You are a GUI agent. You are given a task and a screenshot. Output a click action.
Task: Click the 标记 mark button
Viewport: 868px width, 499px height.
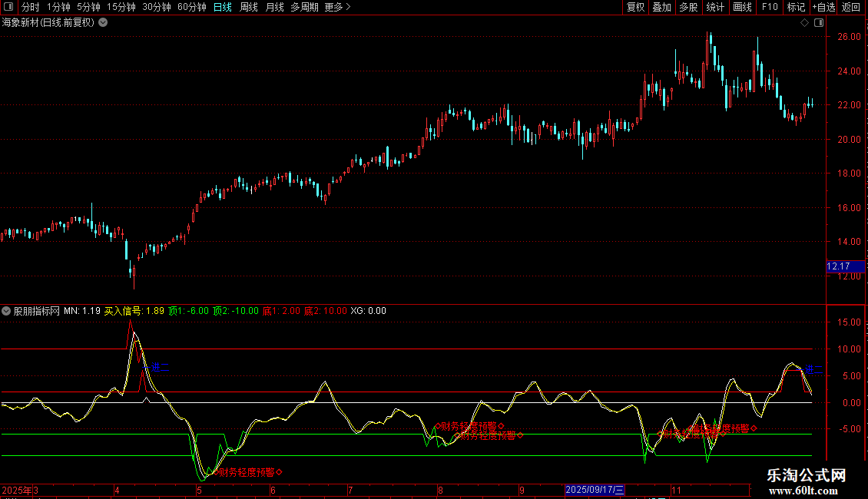[796, 7]
